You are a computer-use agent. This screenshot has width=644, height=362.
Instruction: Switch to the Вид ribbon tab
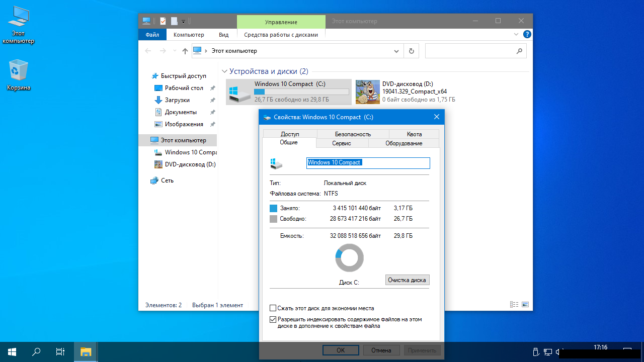(224, 35)
